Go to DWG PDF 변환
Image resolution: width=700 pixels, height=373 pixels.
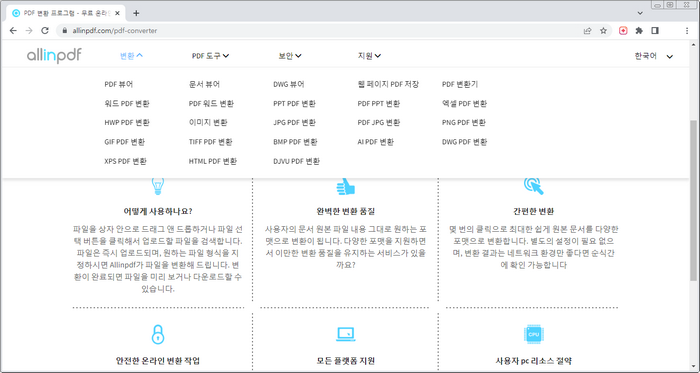(x=464, y=142)
